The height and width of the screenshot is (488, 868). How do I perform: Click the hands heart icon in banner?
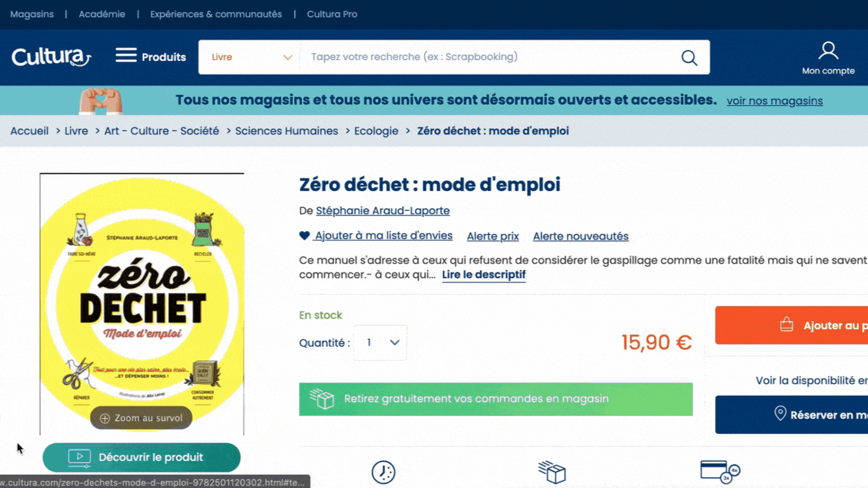click(101, 101)
